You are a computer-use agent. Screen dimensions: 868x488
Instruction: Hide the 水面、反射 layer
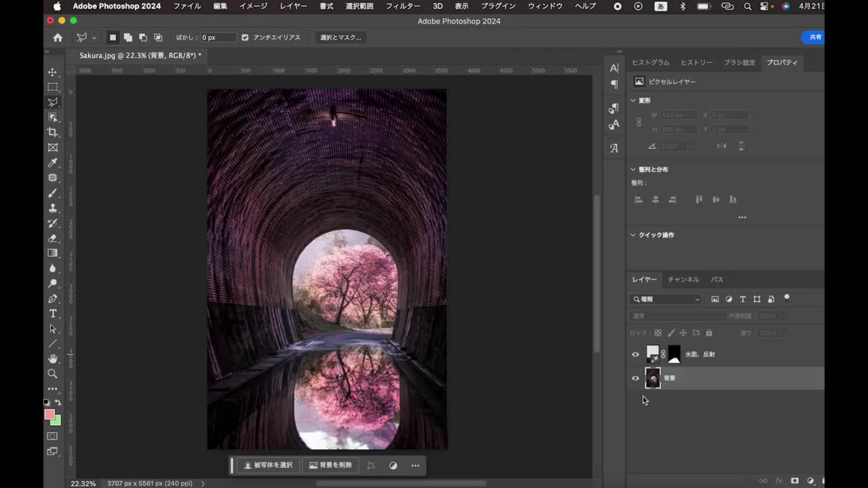pos(635,354)
